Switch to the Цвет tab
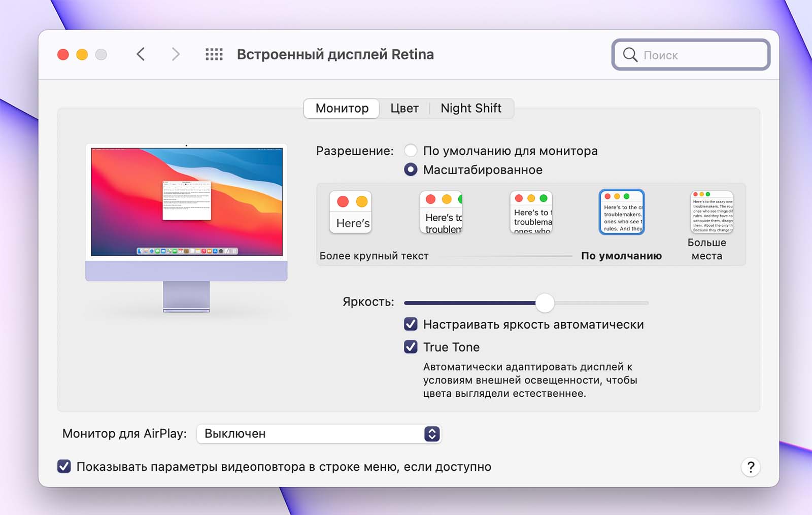The image size is (812, 515). pyautogui.click(x=404, y=108)
